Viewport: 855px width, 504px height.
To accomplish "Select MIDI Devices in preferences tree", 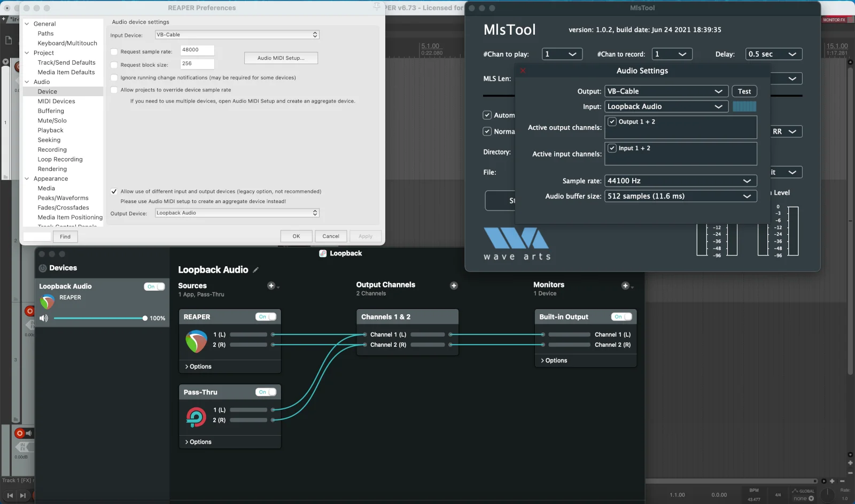I will [56, 101].
